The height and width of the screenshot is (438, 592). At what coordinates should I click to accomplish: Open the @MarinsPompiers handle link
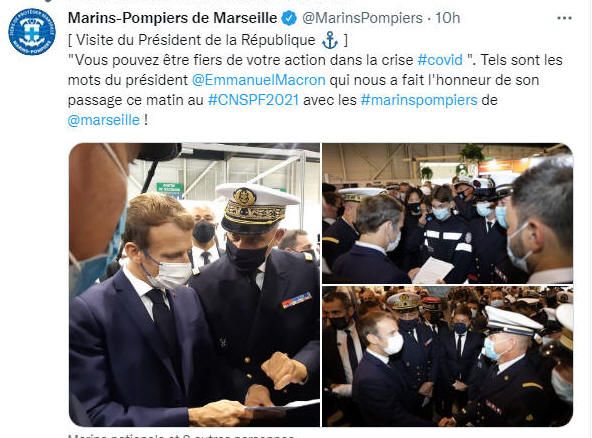click(x=362, y=18)
